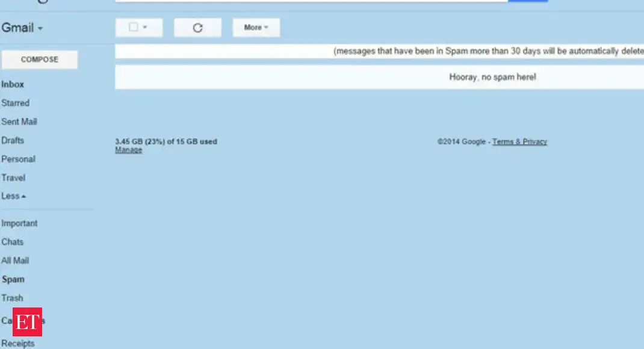
Task: Click the ET logo watermark
Action: 28,321
